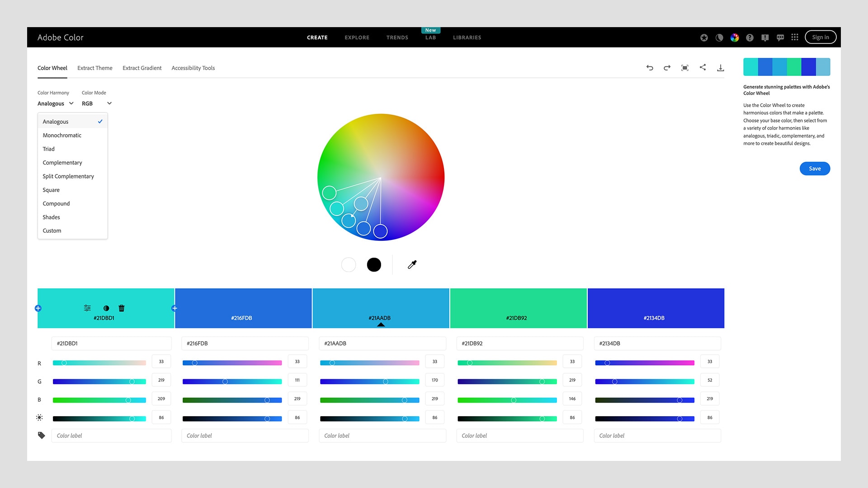868x488 pixels.
Task: Download the current palette
Action: [721, 67]
